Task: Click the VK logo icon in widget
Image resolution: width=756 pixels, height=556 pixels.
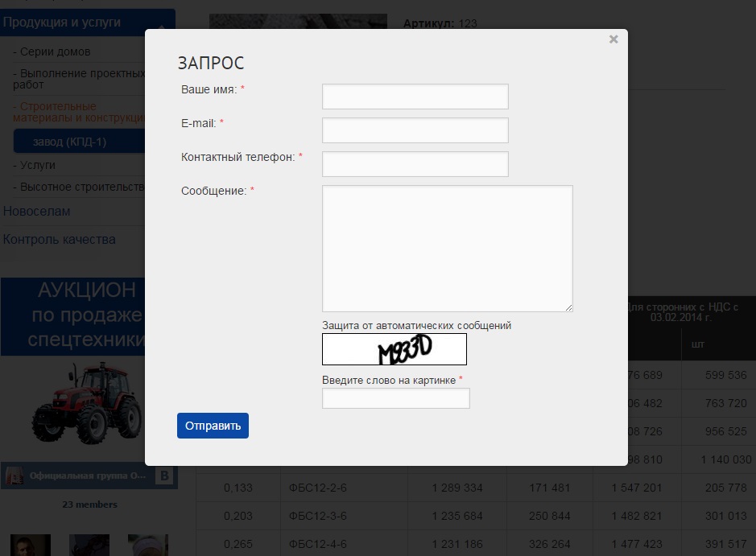Action: (x=164, y=476)
